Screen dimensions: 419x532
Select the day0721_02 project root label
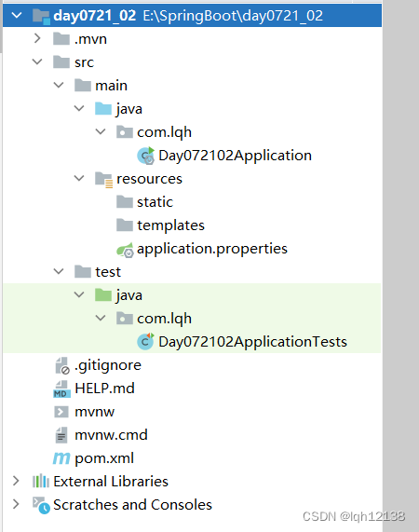(95, 16)
